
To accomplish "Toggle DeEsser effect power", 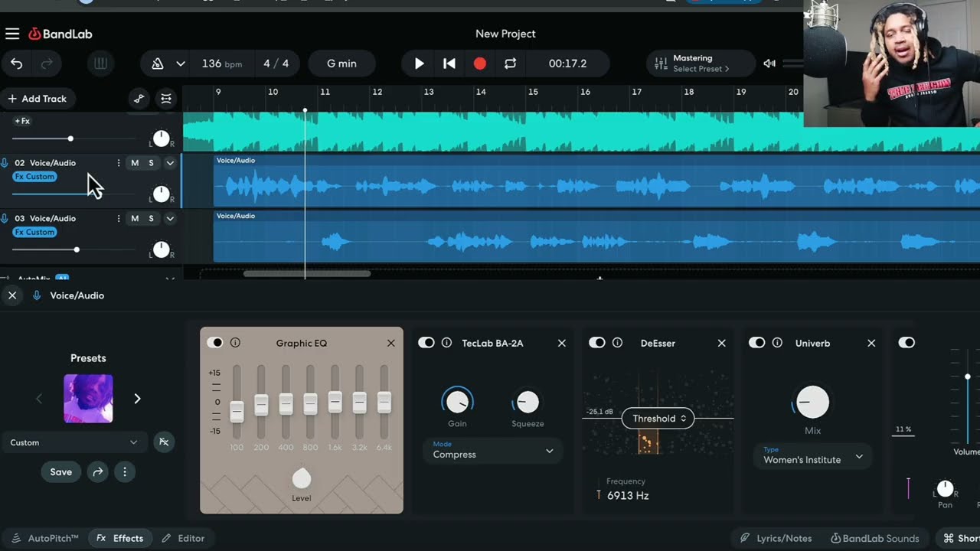I will pos(597,343).
